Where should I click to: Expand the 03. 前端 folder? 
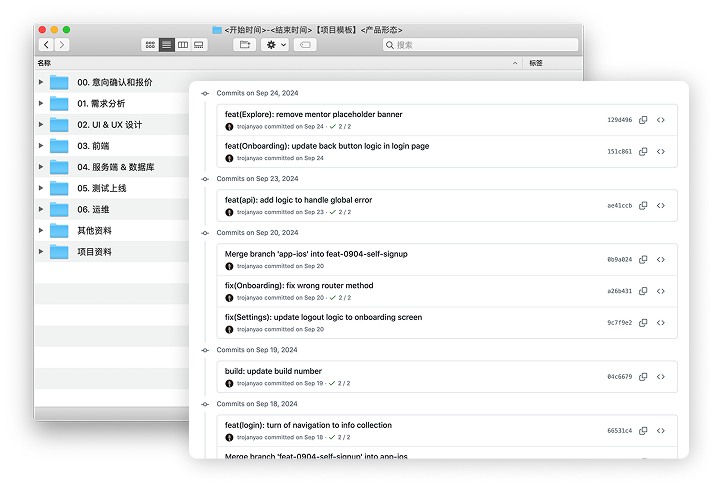pyautogui.click(x=41, y=146)
